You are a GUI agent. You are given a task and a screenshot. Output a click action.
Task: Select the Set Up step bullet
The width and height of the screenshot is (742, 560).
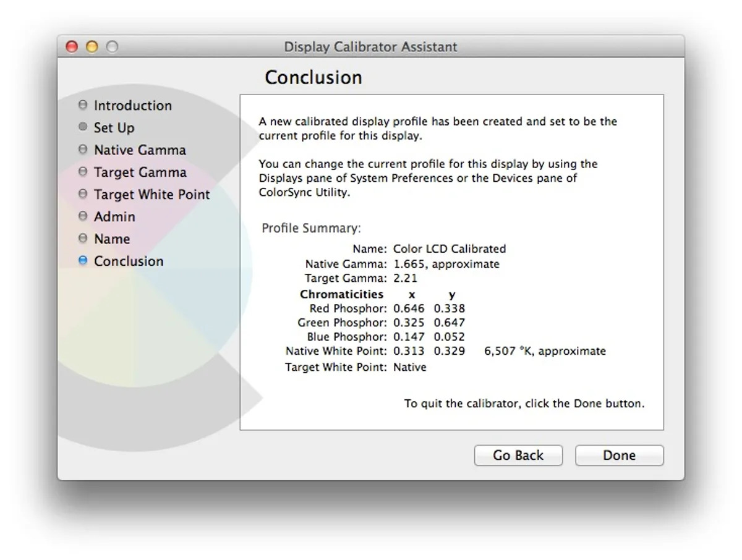coord(83,127)
